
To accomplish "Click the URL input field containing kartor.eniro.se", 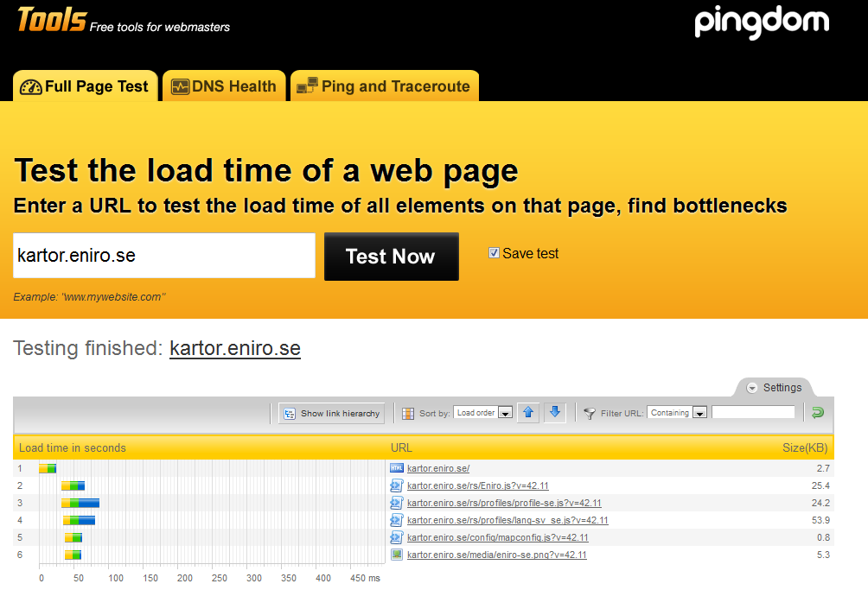I will 164,256.
